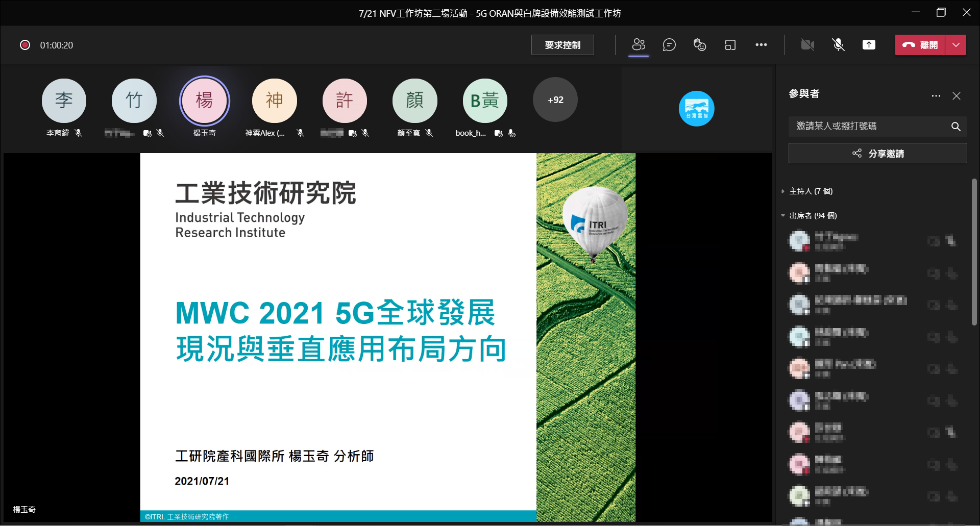Open the participants panel icon

(x=639, y=45)
